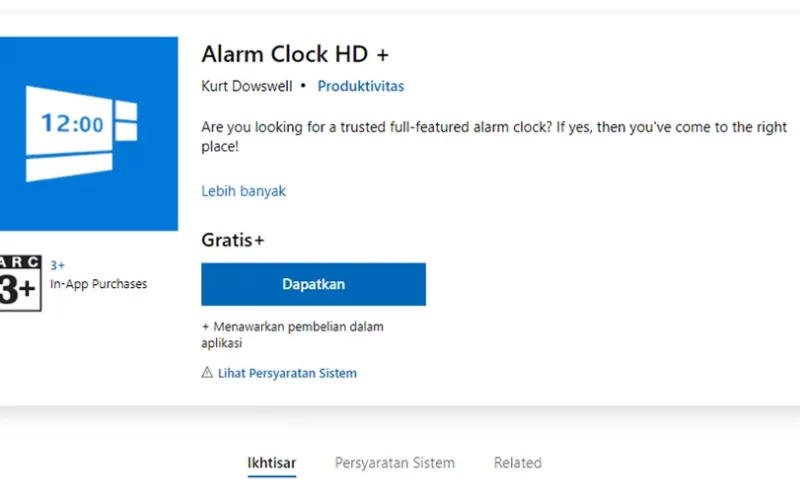Switch to the Ikhtisar tab
This screenshot has width=800, height=500.
coord(272,463)
